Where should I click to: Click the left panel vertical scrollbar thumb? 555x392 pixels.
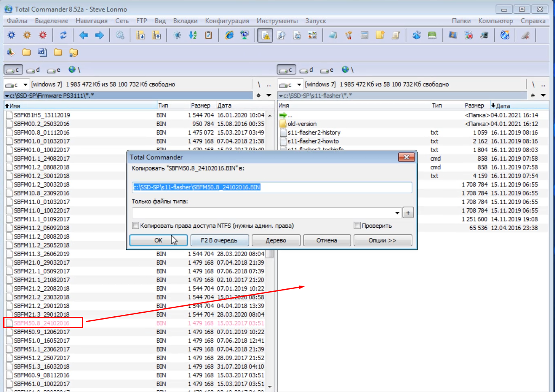tap(270, 254)
